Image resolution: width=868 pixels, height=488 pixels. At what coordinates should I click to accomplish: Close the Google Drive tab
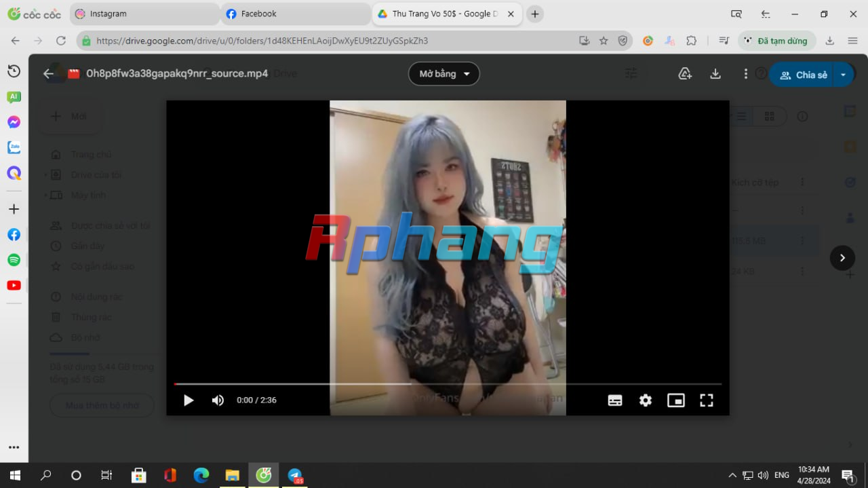click(x=510, y=14)
